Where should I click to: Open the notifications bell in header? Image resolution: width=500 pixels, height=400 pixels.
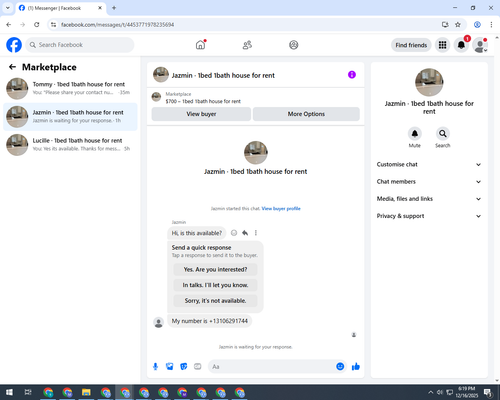click(x=461, y=45)
